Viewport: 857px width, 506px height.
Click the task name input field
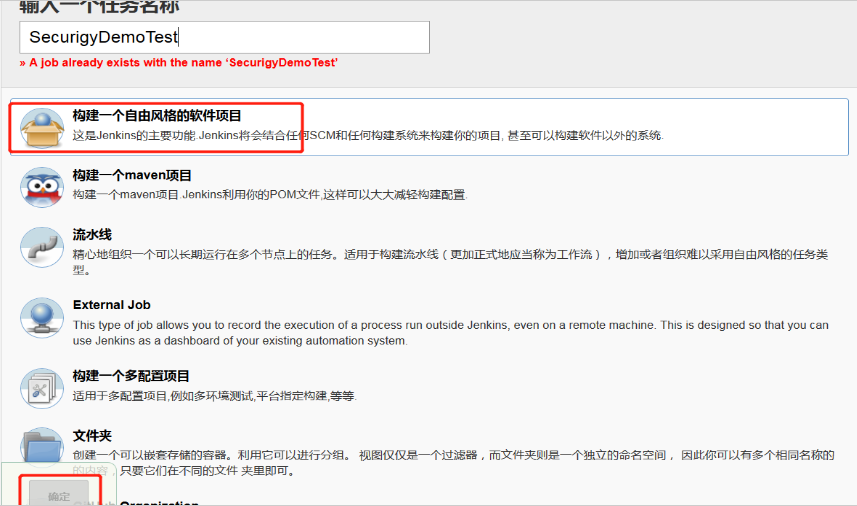[224, 37]
